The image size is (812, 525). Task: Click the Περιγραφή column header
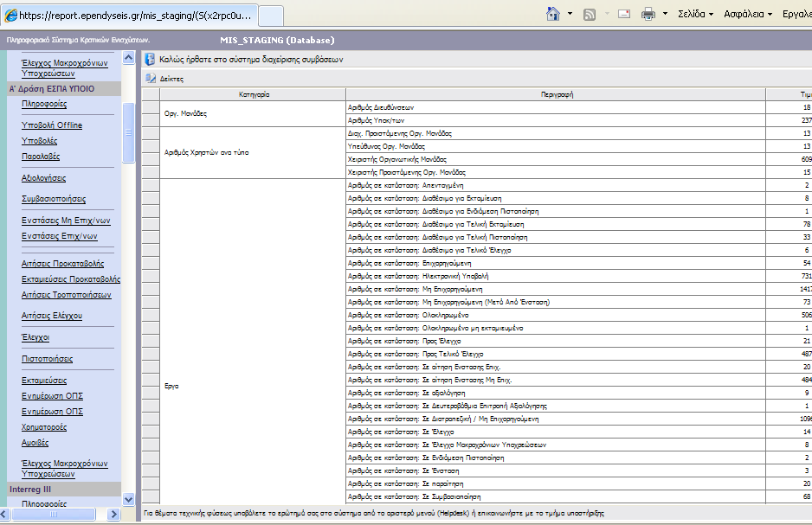556,94
